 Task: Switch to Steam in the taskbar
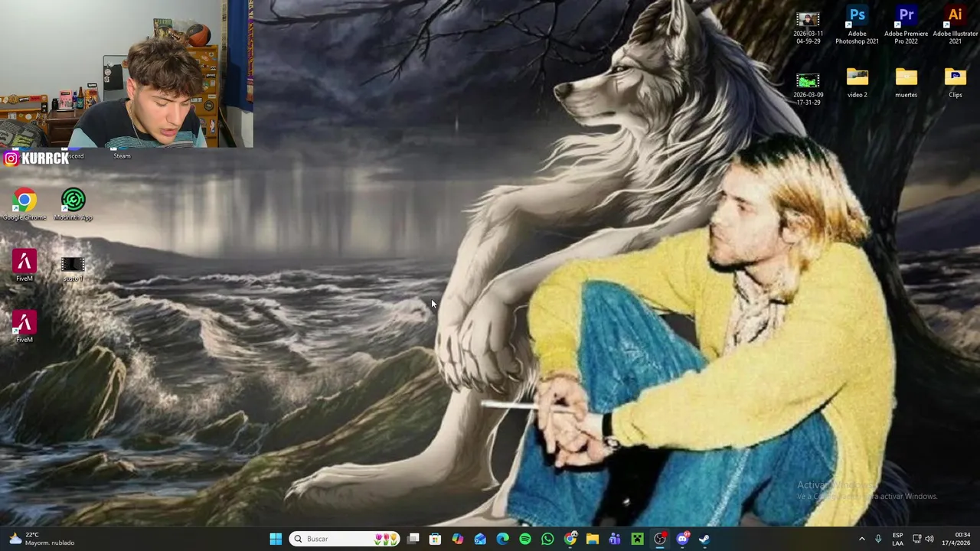click(x=704, y=539)
